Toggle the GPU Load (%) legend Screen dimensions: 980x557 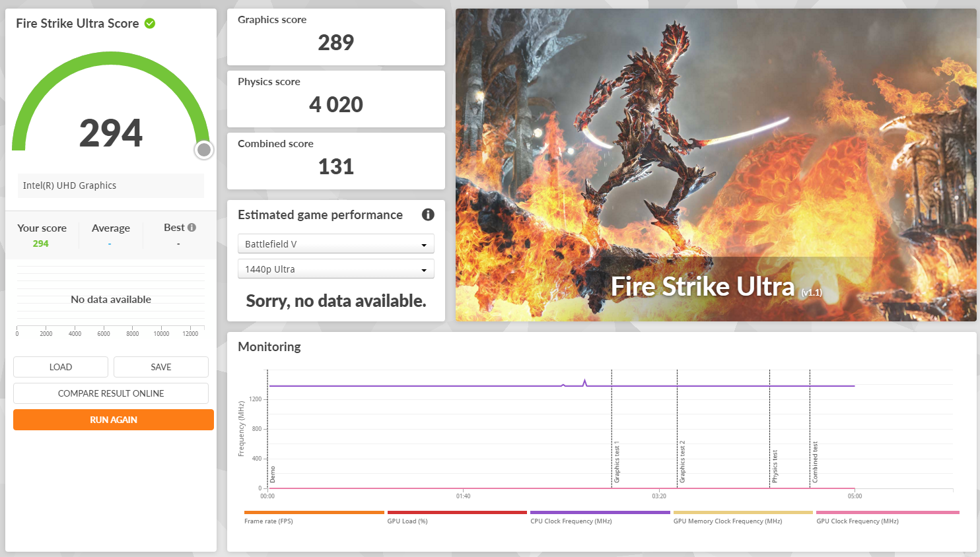pos(457,517)
